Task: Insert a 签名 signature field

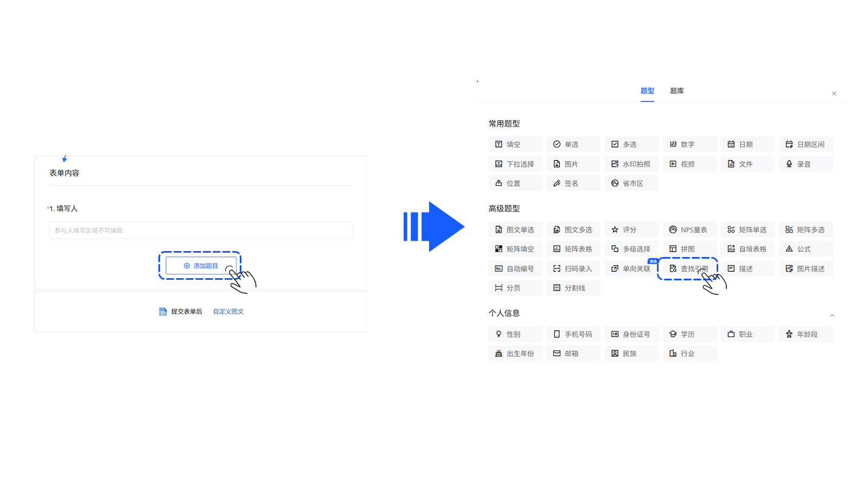Action: [x=573, y=183]
